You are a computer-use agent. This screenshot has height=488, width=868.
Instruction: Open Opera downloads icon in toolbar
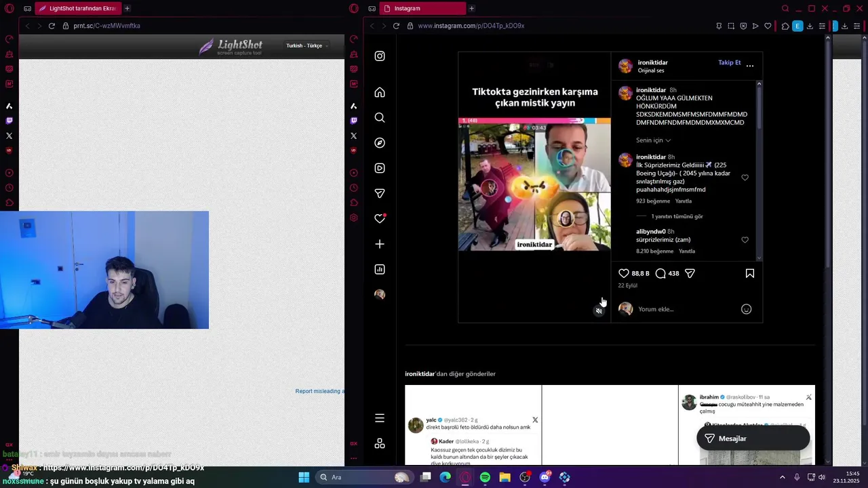click(810, 26)
